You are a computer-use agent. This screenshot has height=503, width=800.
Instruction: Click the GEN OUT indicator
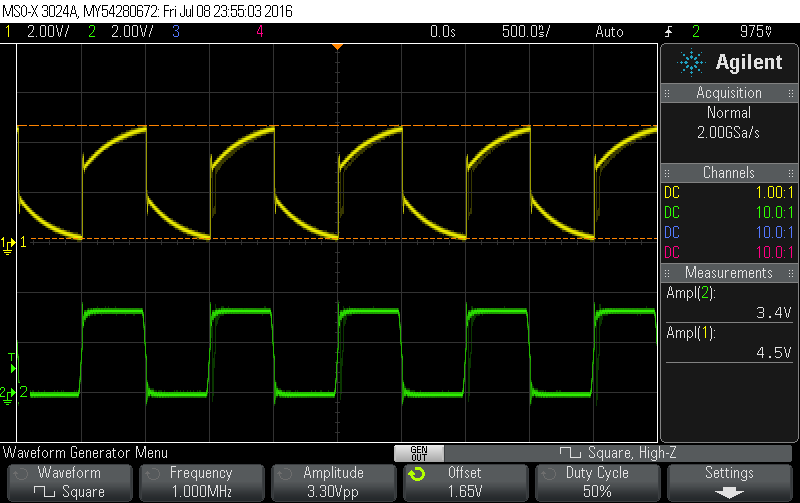coord(419,454)
